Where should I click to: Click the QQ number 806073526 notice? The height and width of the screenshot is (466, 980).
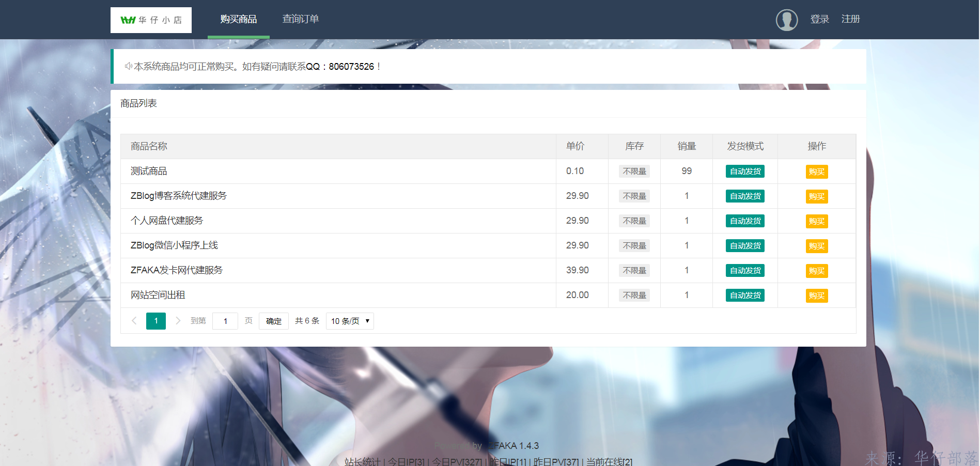click(x=351, y=67)
